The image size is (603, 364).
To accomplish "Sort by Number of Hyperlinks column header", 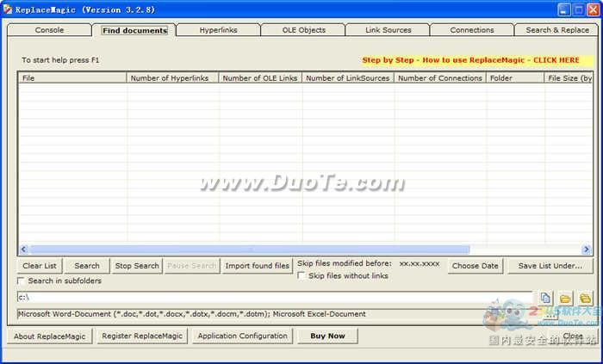I will (172, 78).
